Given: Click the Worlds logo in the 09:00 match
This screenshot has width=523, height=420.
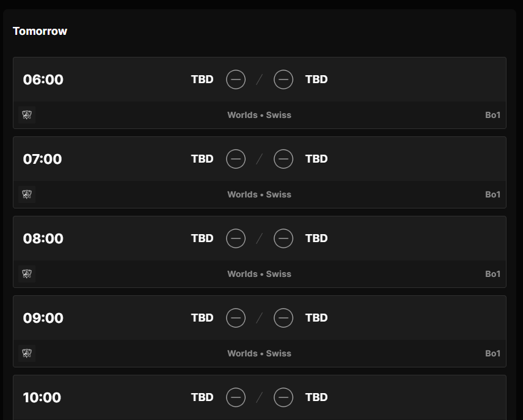Looking at the screenshot, I should coord(27,353).
